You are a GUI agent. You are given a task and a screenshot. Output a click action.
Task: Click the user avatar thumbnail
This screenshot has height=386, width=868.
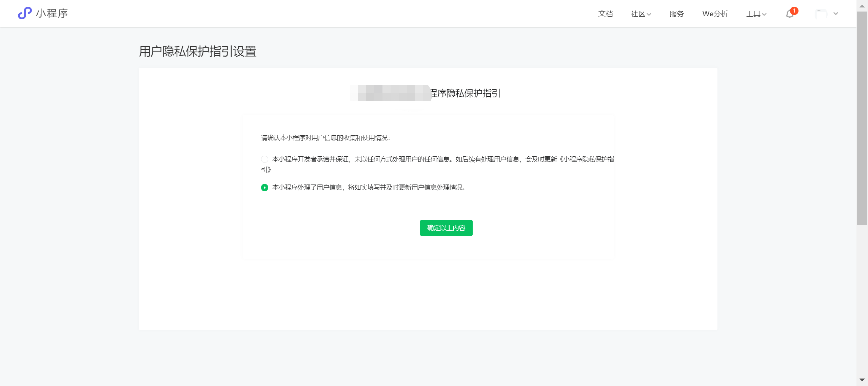coord(821,14)
